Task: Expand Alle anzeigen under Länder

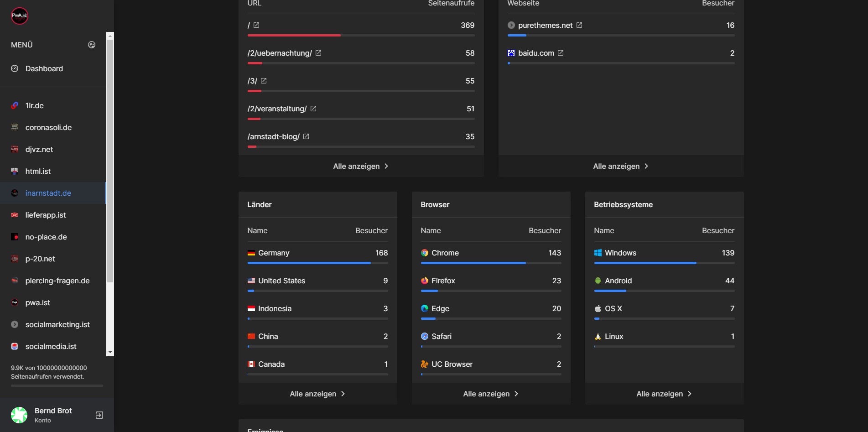Action: pyautogui.click(x=317, y=394)
